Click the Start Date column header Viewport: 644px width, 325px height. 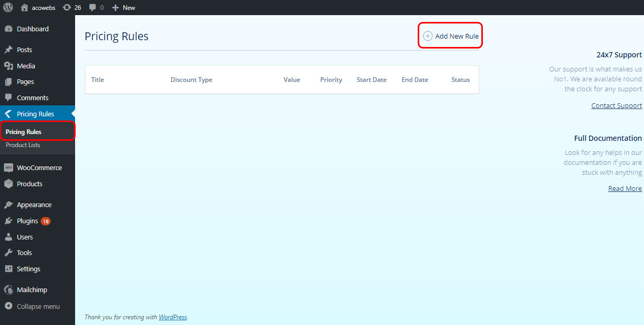(x=371, y=80)
